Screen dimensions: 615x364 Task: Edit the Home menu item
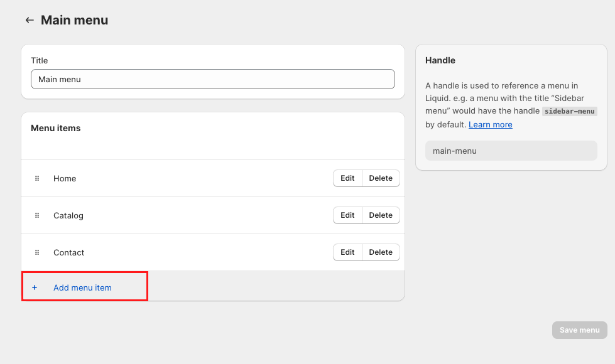[x=347, y=178]
